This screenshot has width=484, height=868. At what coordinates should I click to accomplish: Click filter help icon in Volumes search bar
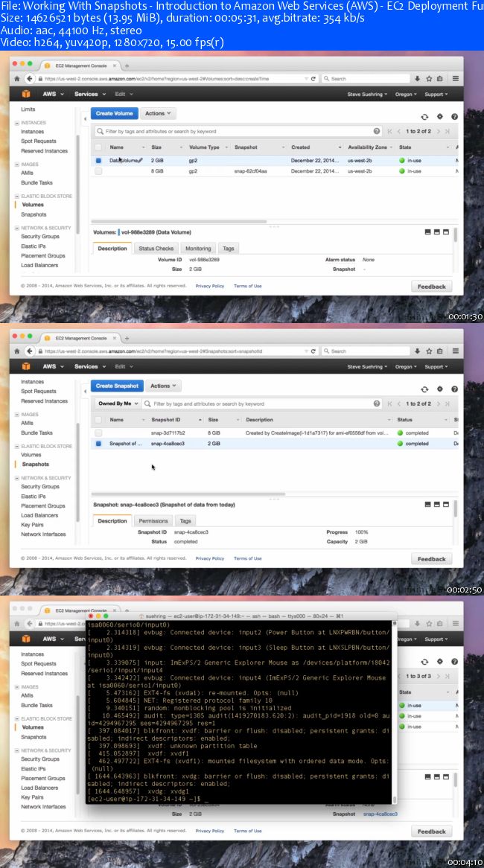coord(377,131)
